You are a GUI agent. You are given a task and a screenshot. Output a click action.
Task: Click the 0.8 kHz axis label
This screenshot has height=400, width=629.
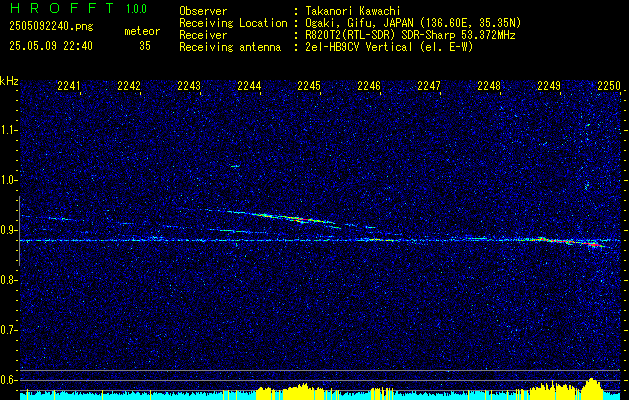[x=8, y=280]
